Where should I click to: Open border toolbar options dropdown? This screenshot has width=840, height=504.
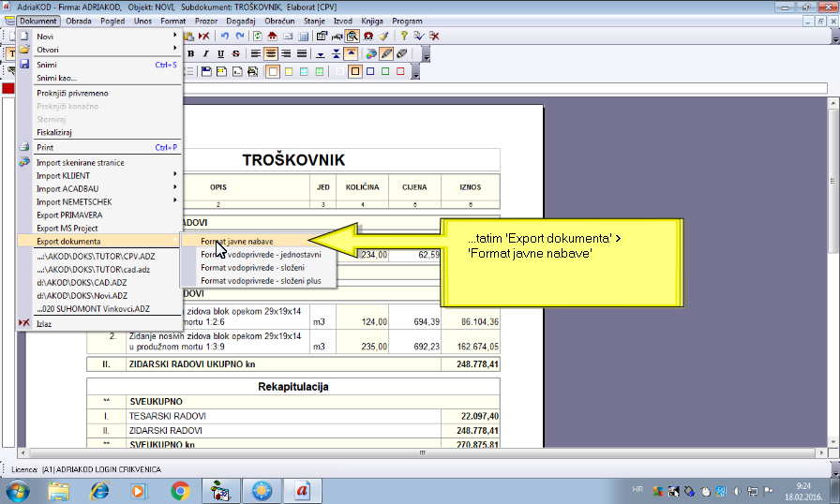(415, 72)
